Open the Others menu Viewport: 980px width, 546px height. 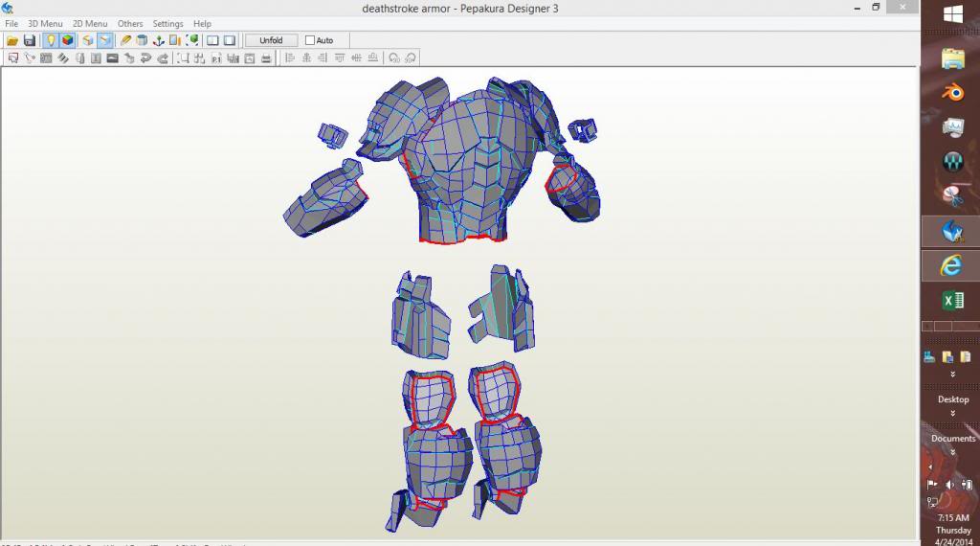coord(130,24)
